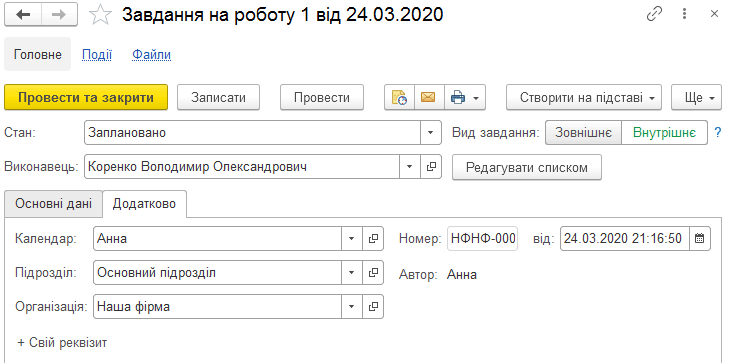Click the Провести button
Screen dimensions: 730x363
(322, 97)
